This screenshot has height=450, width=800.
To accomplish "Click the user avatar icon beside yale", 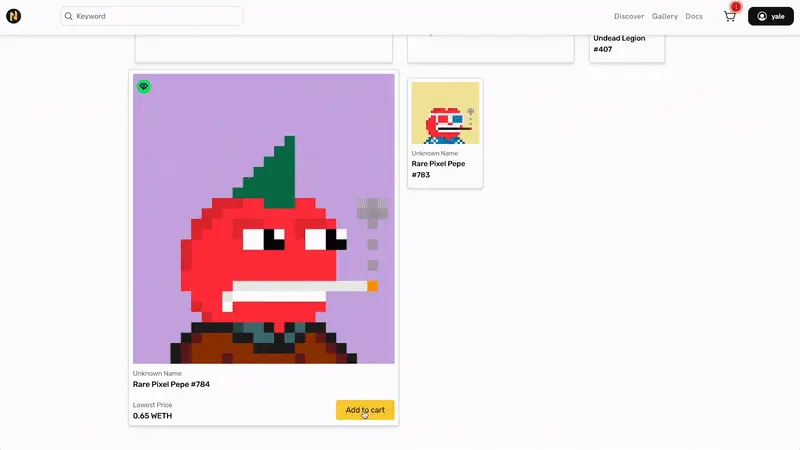I will [x=762, y=17].
